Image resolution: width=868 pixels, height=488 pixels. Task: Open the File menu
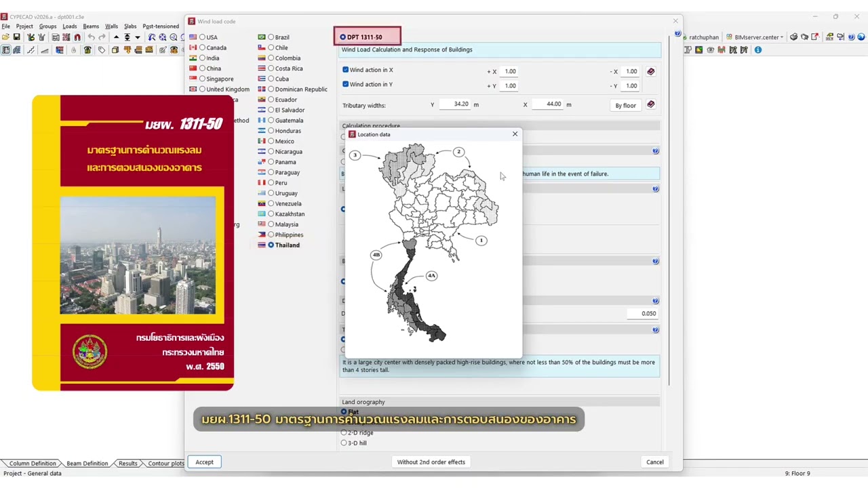coord(5,26)
